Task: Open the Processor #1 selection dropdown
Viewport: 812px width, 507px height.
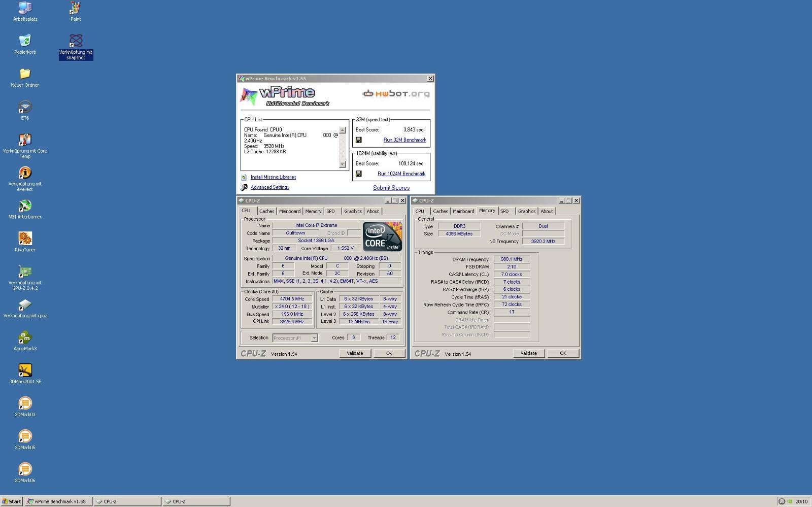Action: (x=314, y=338)
